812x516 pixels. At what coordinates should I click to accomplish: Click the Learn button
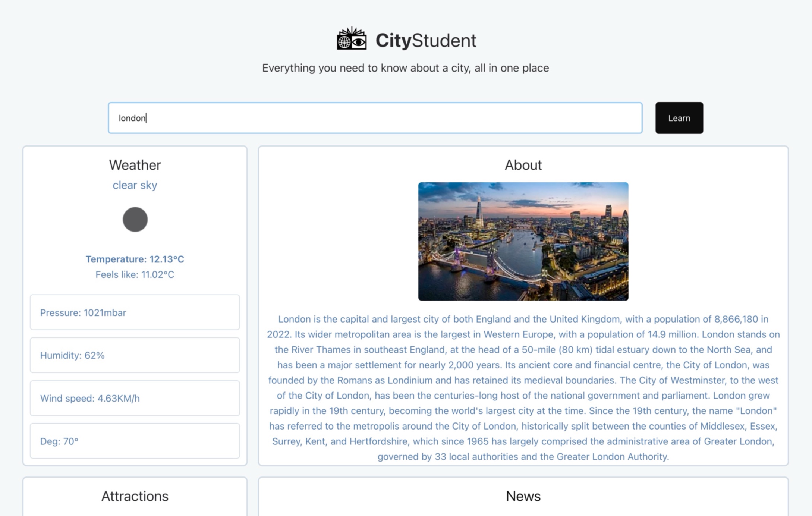[x=679, y=118]
